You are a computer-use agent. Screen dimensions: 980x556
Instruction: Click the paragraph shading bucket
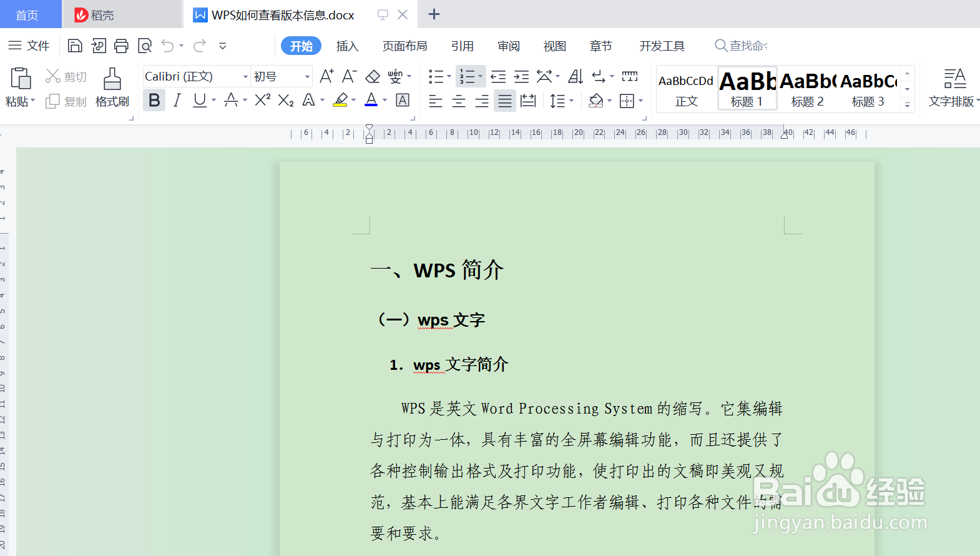[x=596, y=101]
